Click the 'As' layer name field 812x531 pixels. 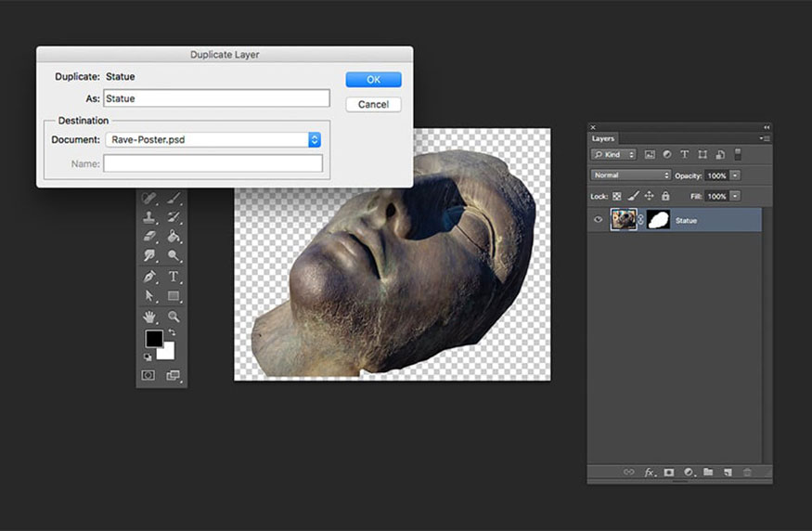coord(216,98)
